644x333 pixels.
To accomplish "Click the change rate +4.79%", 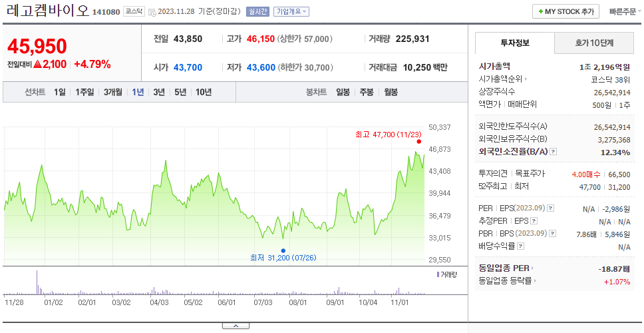I will [x=92, y=64].
